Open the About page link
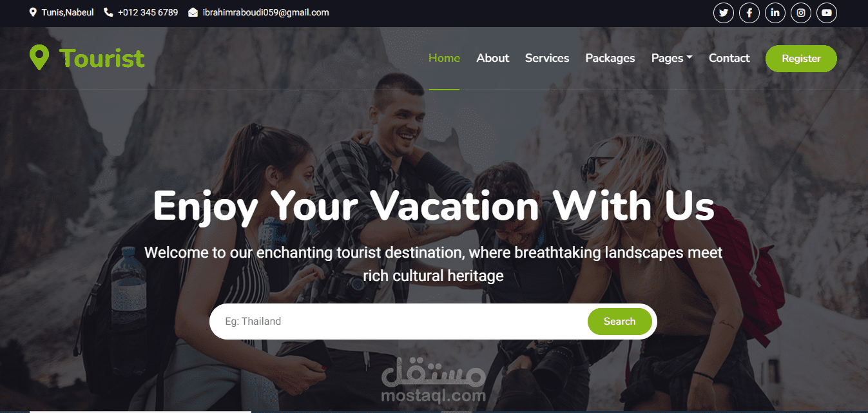This screenshot has height=413, width=868. (493, 58)
